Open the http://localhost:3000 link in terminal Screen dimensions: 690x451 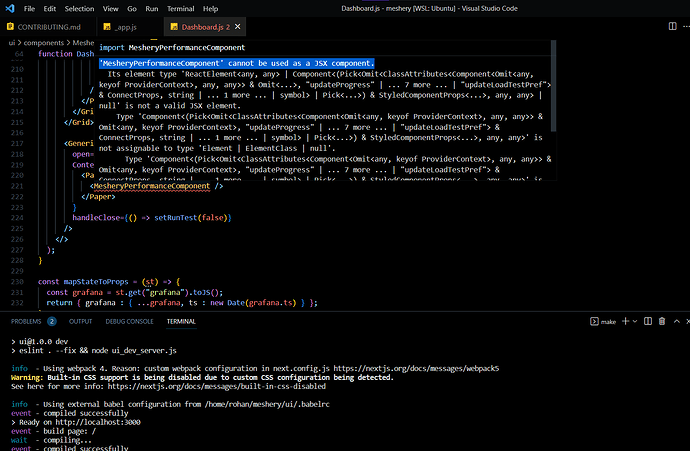pos(98,422)
